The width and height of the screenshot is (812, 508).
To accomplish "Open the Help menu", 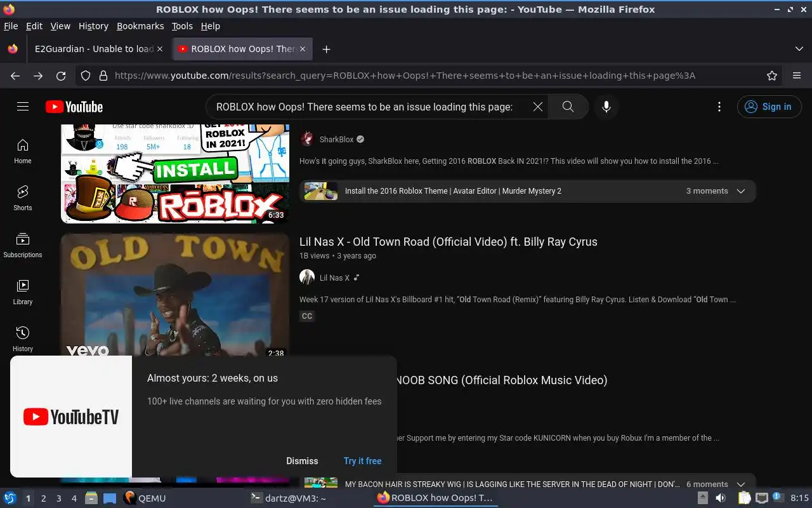I will tap(210, 26).
